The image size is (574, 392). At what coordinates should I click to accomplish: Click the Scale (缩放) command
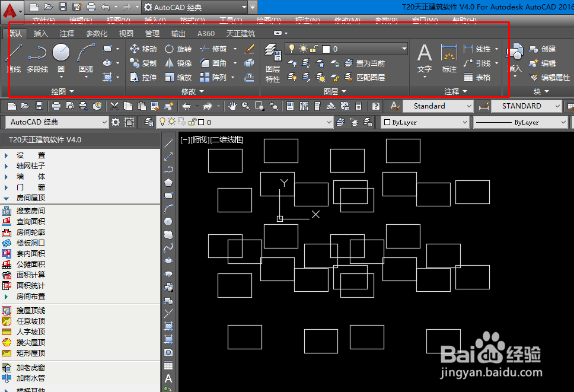click(x=178, y=77)
